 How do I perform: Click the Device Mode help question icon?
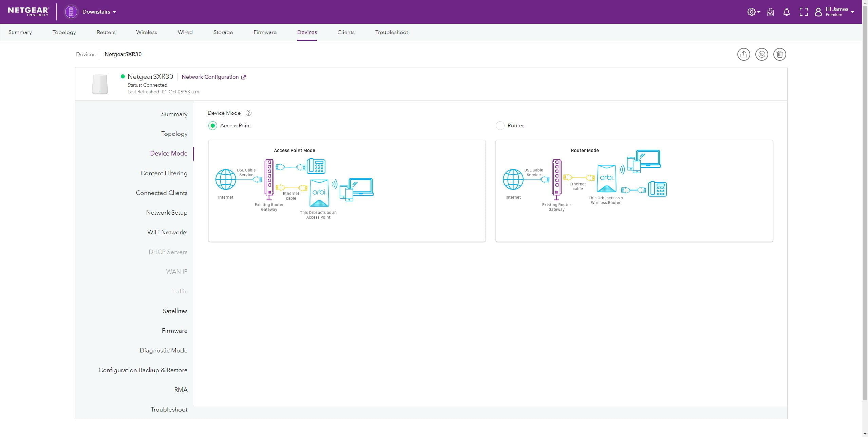(248, 113)
